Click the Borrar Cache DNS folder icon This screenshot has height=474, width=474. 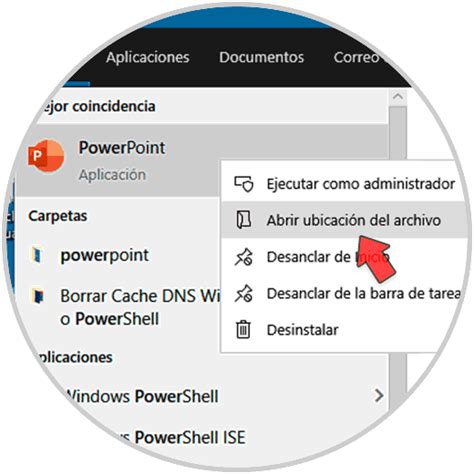tap(38, 296)
